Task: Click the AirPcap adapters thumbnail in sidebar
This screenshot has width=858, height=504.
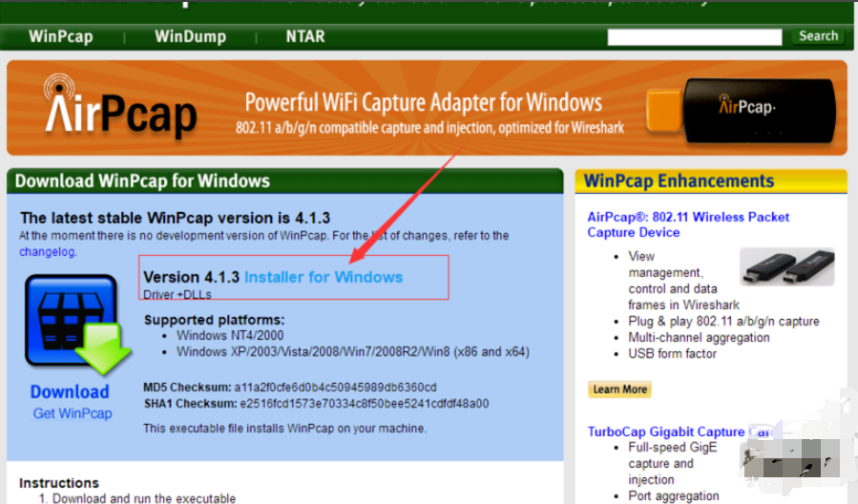Action: pyautogui.click(x=785, y=272)
